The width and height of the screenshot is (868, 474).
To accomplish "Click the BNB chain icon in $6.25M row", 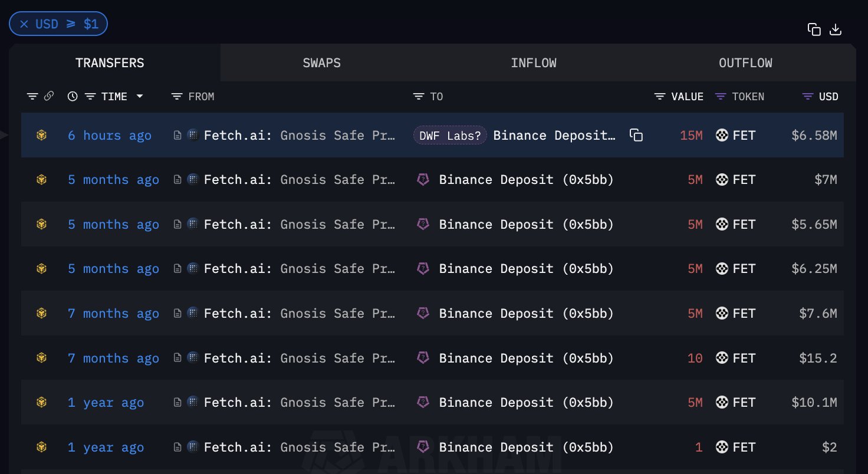I will [x=41, y=269].
